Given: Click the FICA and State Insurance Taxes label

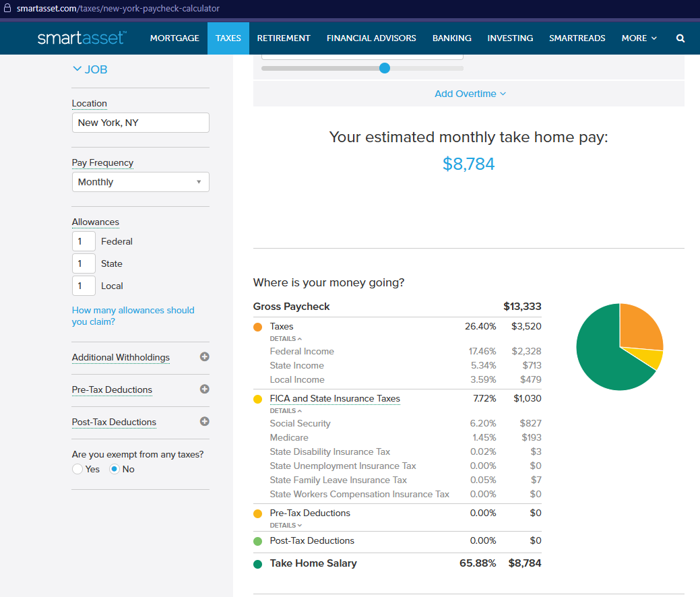Looking at the screenshot, I should 335,399.
